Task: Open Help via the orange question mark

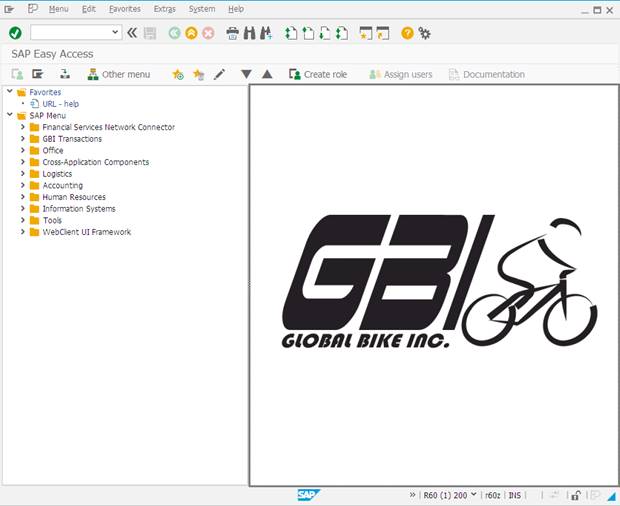Action: point(407,33)
